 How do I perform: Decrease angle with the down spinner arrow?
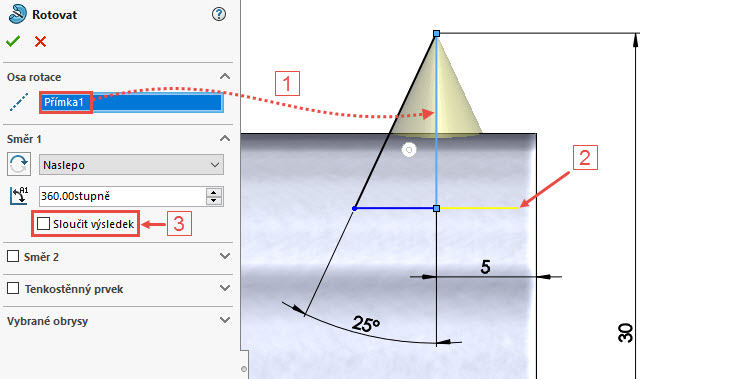point(214,201)
